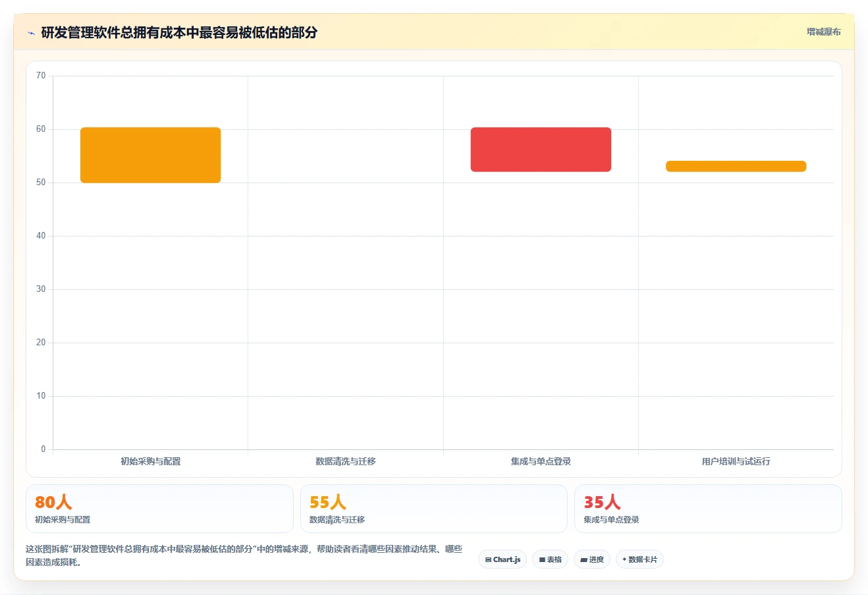
Task: Click the 表格 tag button
Action: pyautogui.click(x=550, y=559)
